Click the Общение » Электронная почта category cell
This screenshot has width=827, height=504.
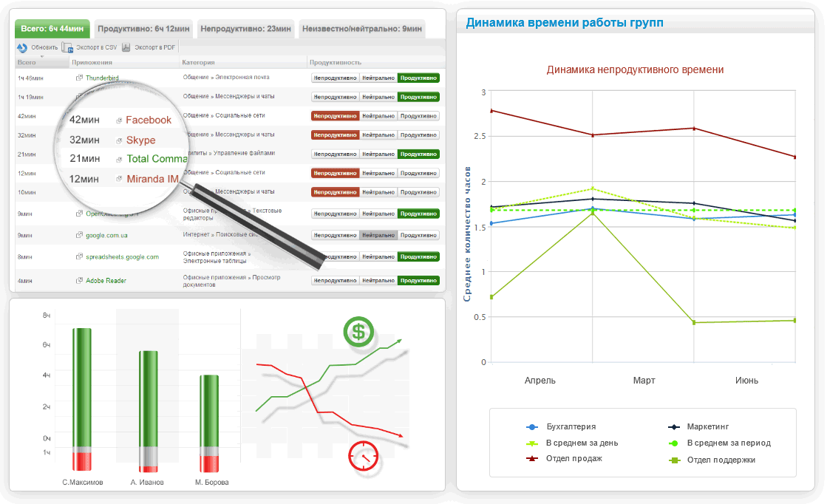226,78
